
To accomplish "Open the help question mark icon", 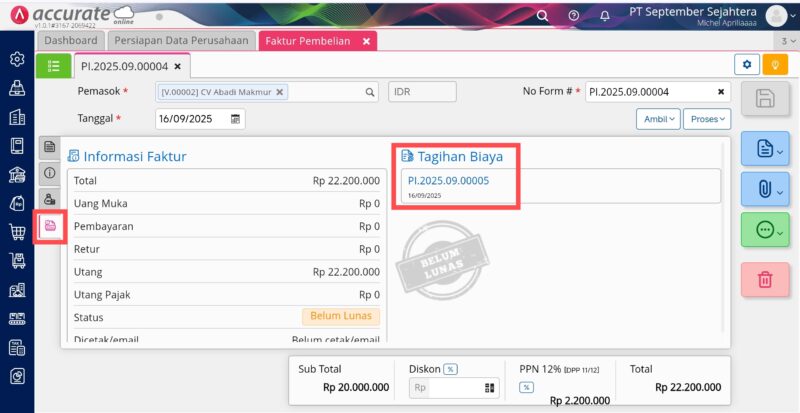I will [573, 16].
